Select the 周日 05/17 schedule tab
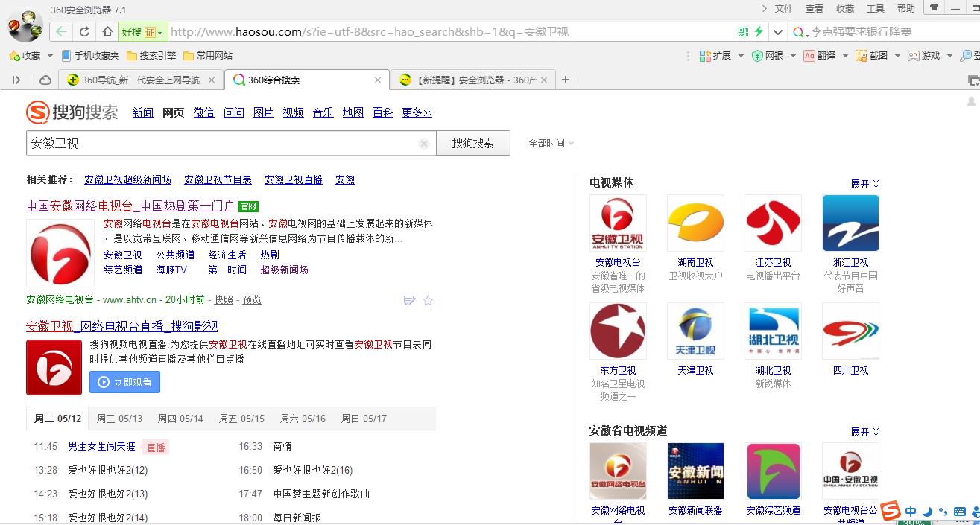The image size is (980, 525). (364, 419)
